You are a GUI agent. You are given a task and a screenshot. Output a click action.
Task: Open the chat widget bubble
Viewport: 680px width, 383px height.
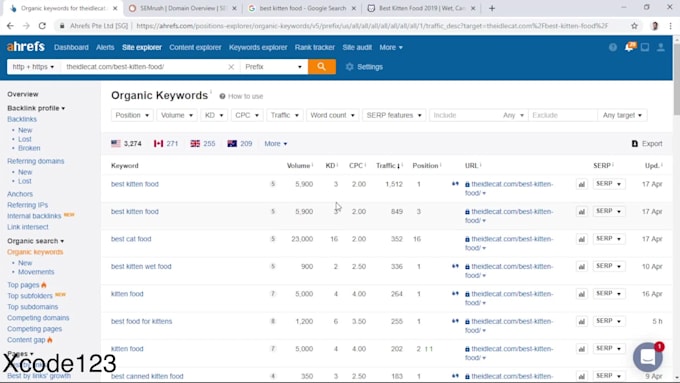647,357
